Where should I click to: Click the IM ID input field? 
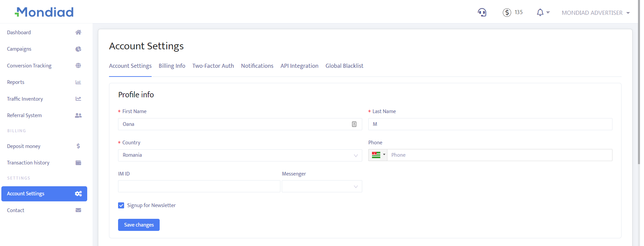point(199,186)
